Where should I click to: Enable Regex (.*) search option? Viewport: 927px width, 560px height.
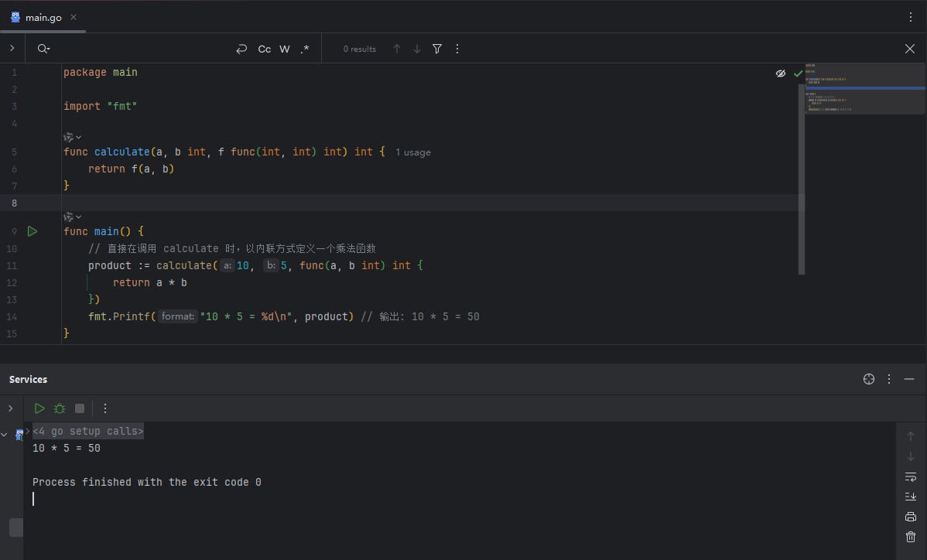point(305,49)
